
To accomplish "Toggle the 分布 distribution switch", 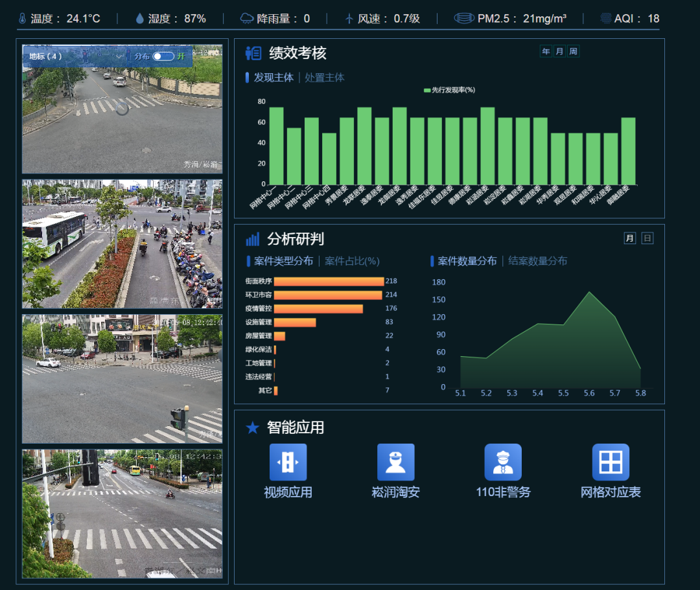I will [163, 56].
